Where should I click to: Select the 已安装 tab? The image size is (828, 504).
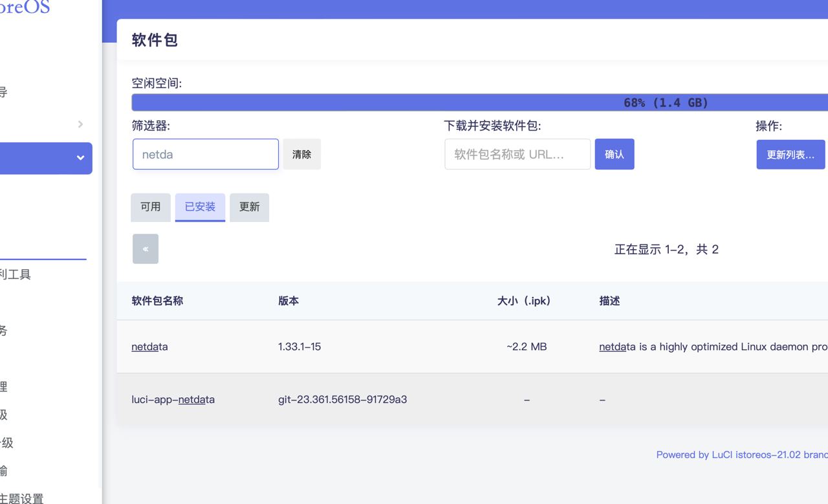200,207
